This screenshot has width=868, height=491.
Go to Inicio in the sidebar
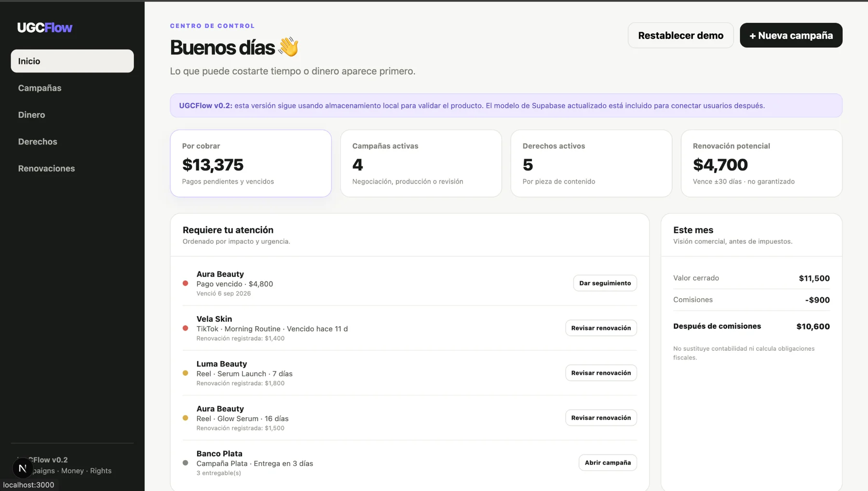click(72, 61)
